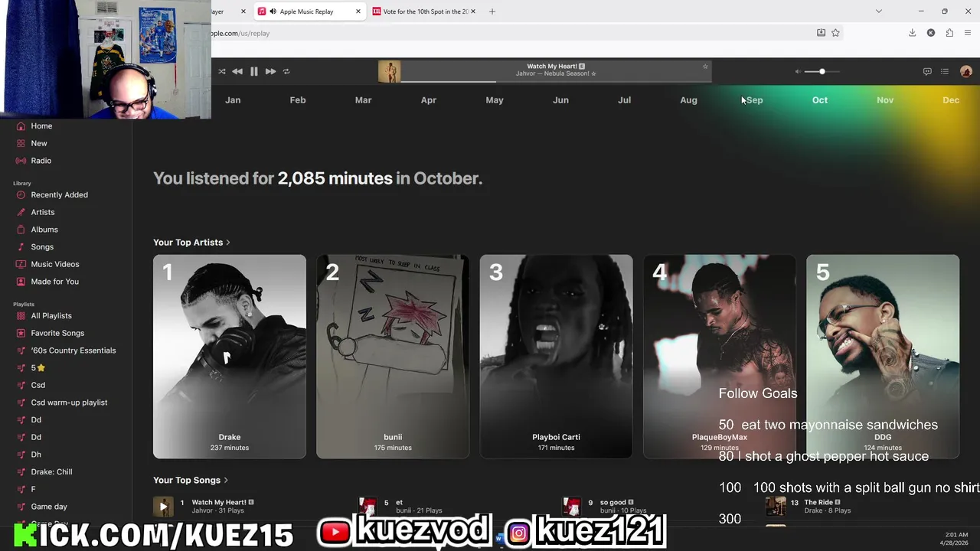Viewport: 980px width, 551px height.
Task: Seek on the song progress bar
Action: pos(555,80)
